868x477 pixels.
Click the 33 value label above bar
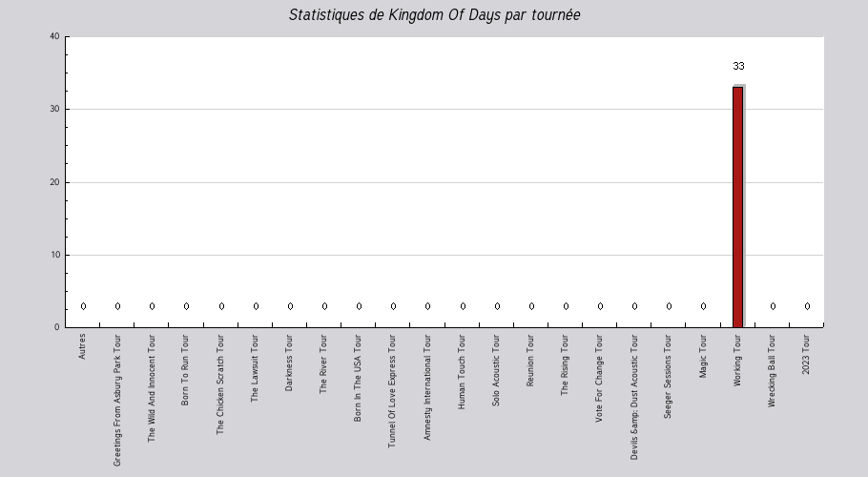click(x=738, y=67)
